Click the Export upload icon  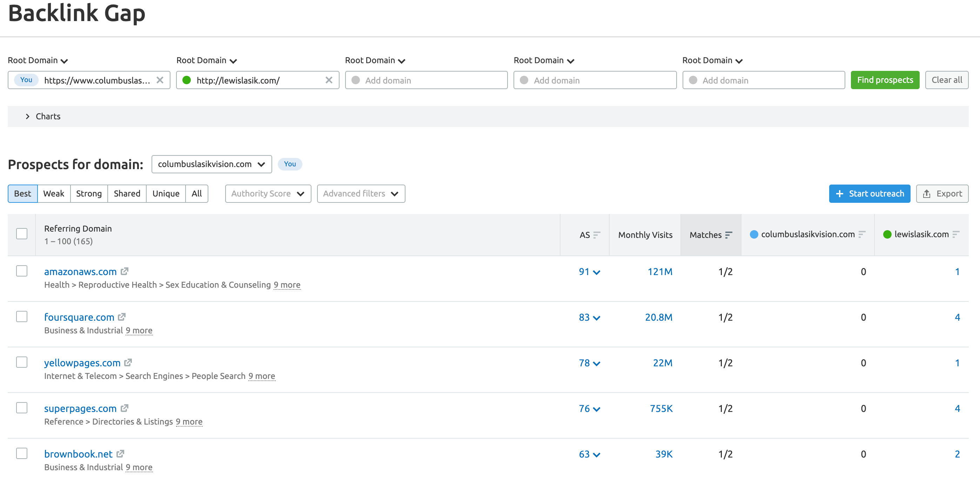927,194
